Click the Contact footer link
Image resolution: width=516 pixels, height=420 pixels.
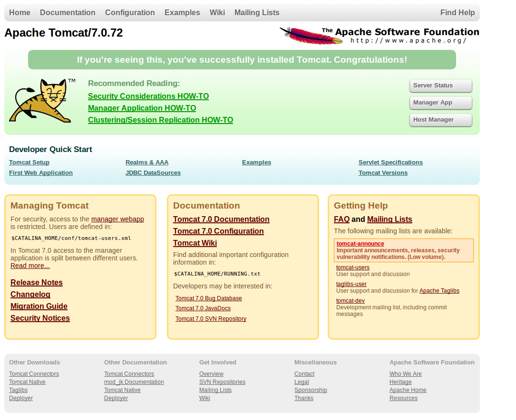(x=304, y=374)
